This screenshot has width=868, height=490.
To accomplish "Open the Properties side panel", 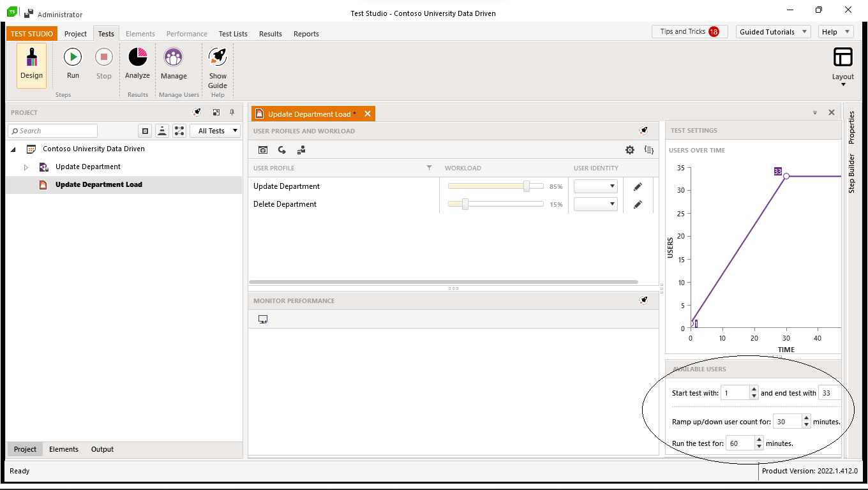I will (x=851, y=127).
